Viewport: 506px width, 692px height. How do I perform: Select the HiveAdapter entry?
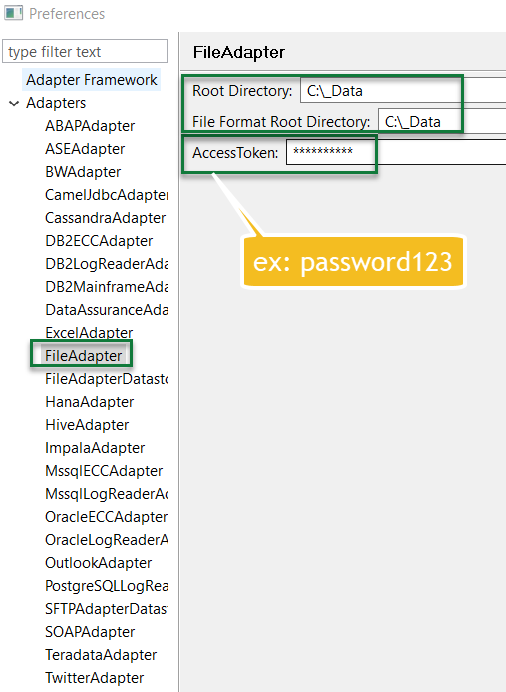point(87,425)
